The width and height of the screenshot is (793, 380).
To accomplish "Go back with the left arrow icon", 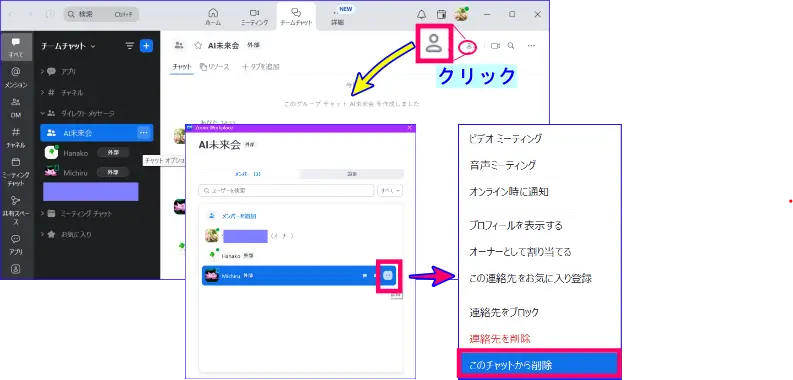I will (11, 15).
